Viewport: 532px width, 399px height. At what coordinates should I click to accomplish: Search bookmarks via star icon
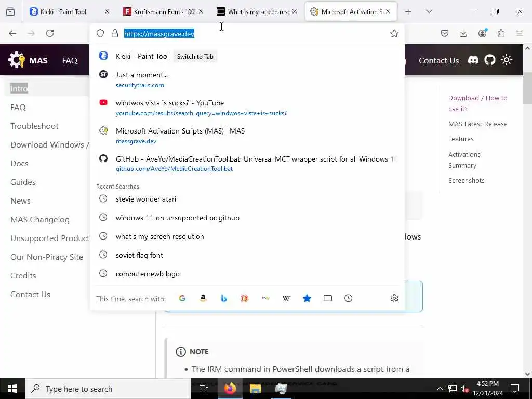(x=307, y=298)
